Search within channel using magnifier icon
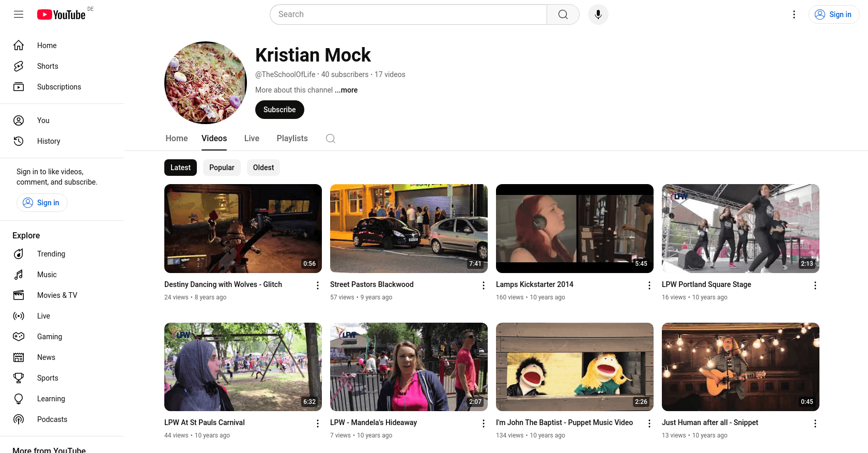 pyautogui.click(x=331, y=139)
